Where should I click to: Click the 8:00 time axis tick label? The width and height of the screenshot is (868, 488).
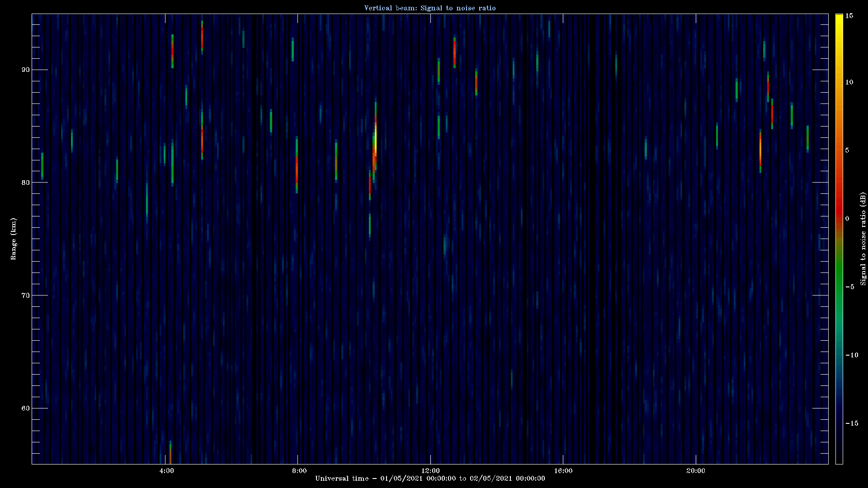click(x=299, y=471)
